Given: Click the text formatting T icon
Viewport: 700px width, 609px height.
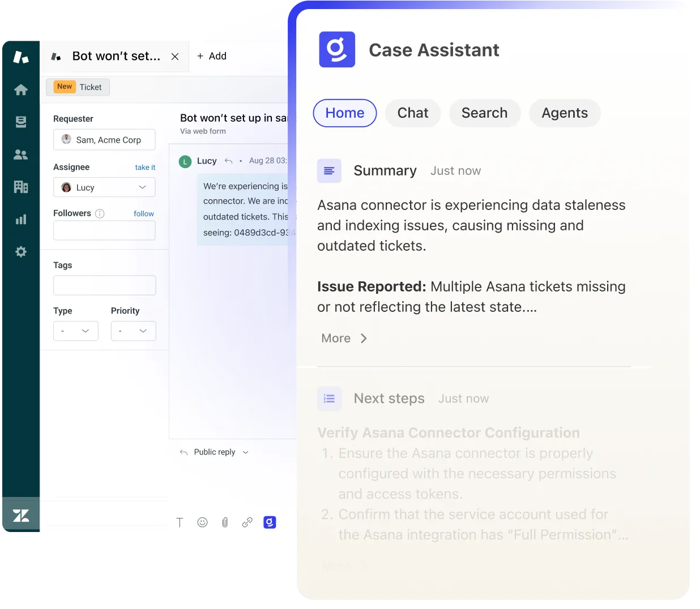Looking at the screenshot, I should click(180, 522).
